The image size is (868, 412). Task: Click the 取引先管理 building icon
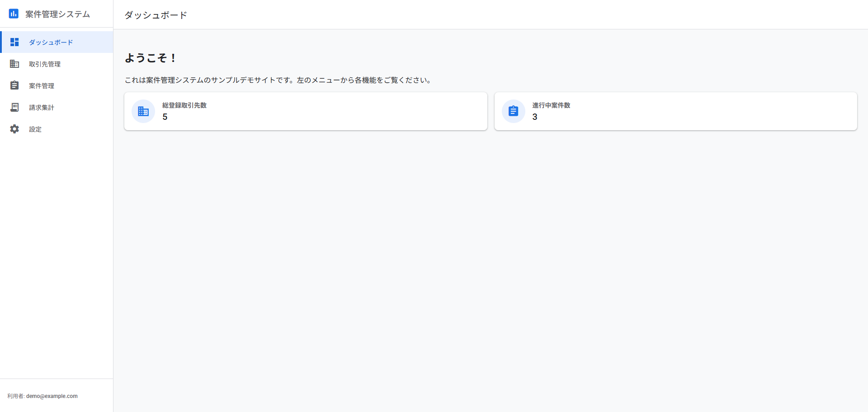14,64
